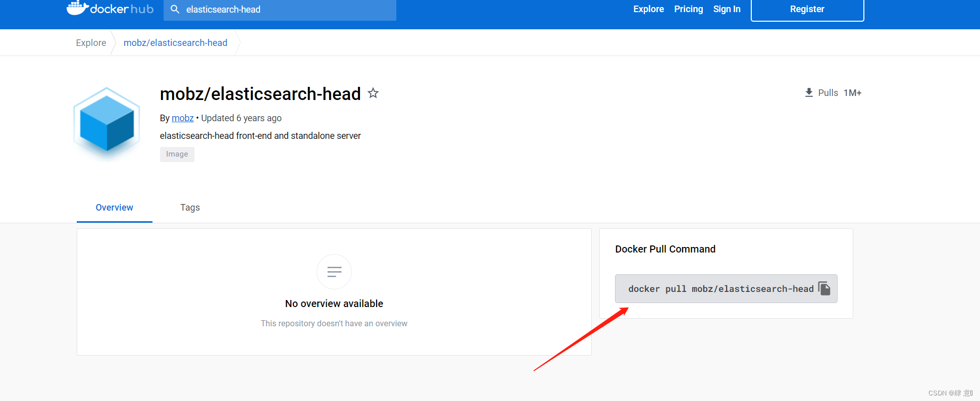This screenshot has height=401, width=980.
Task: Click the search magnifier icon
Action: coord(175,9)
